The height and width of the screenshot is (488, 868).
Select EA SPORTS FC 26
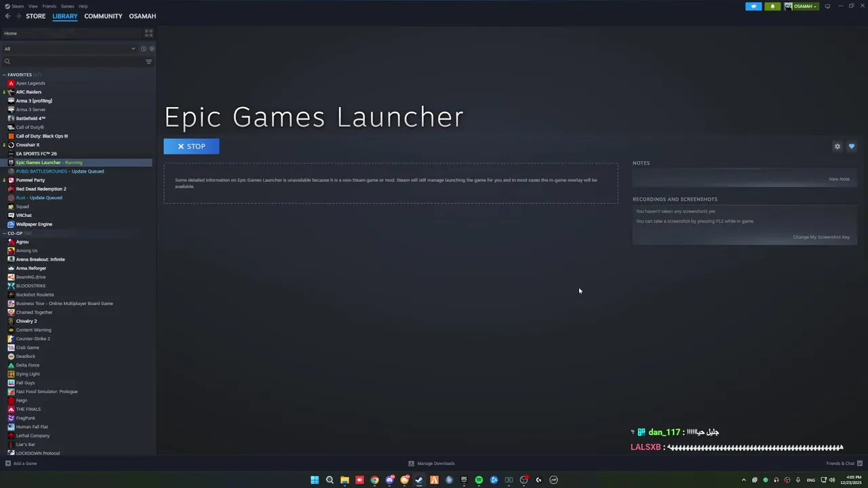[36, 154]
